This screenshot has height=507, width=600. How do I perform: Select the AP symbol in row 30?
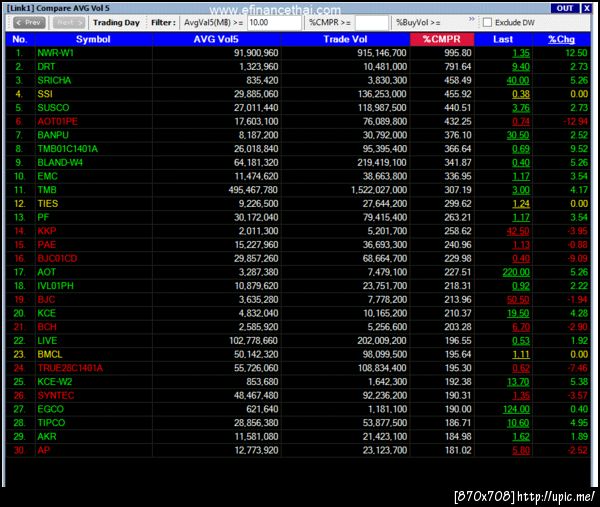point(44,450)
